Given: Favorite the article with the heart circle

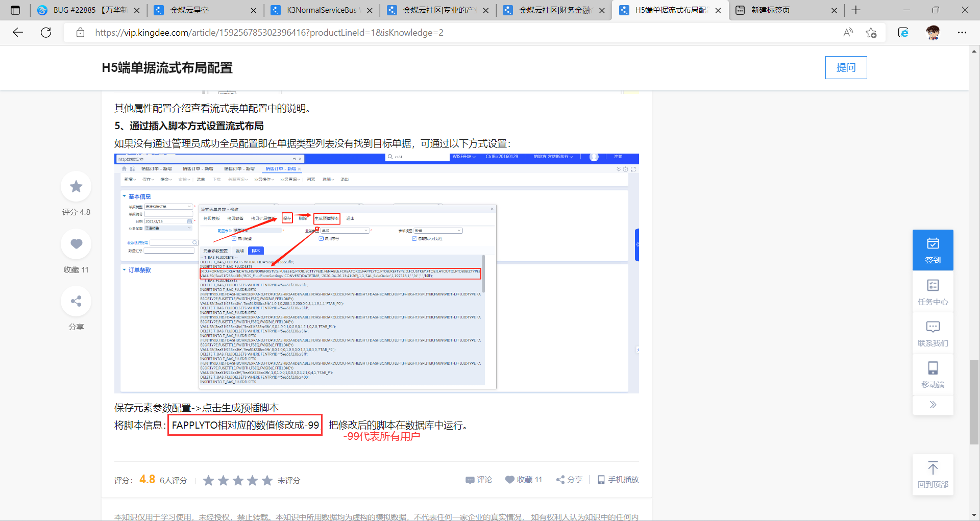Looking at the screenshot, I should coord(76,244).
